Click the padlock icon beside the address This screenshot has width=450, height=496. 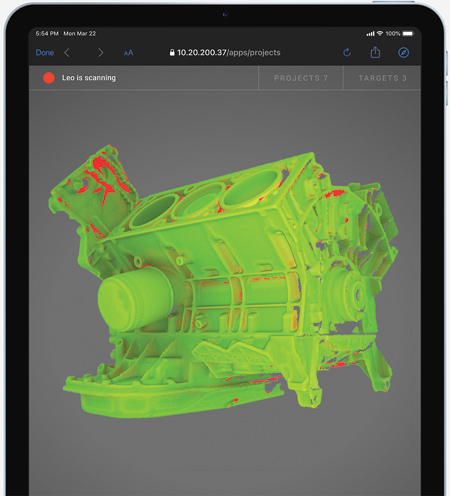(x=172, y=52)
